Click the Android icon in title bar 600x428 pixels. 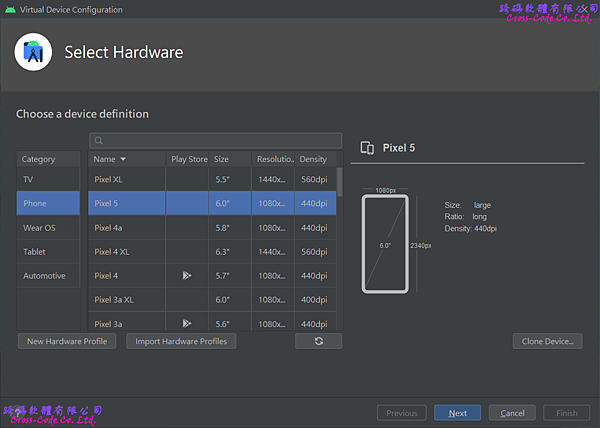(9, 9)
